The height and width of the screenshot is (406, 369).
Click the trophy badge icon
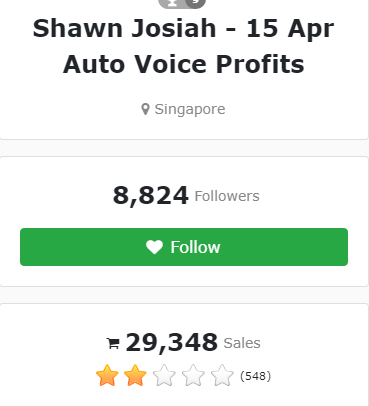tap(172, 3)
